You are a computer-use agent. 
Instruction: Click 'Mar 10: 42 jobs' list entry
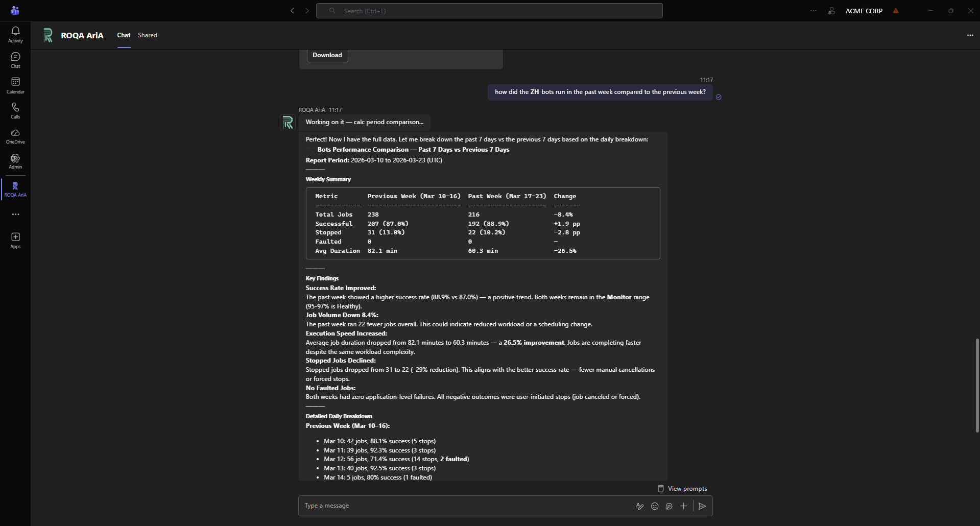379,441
